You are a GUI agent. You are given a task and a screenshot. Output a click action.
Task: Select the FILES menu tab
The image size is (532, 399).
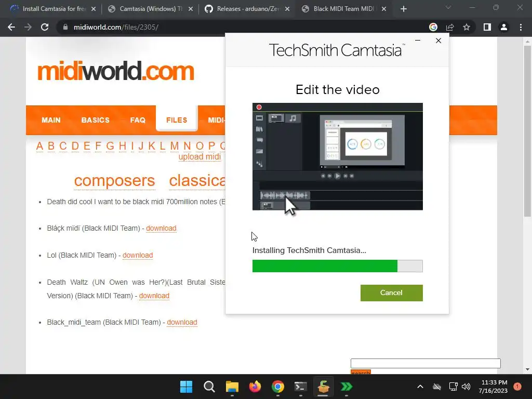177,120
